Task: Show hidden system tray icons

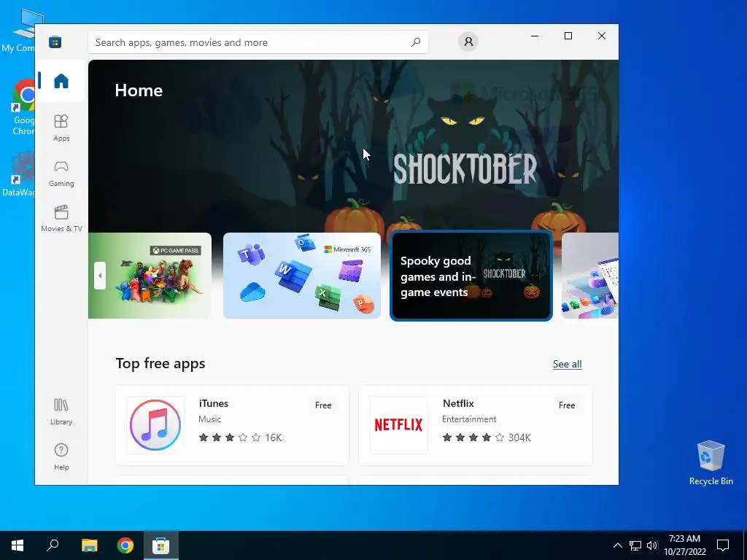Action: click(617, 545)
